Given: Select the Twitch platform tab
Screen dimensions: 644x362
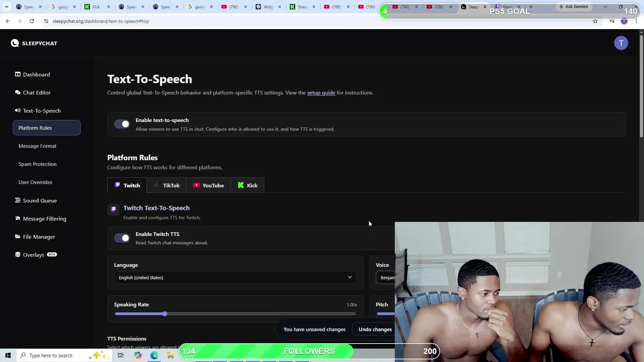Looking at the screenshot, I should 127,186.
